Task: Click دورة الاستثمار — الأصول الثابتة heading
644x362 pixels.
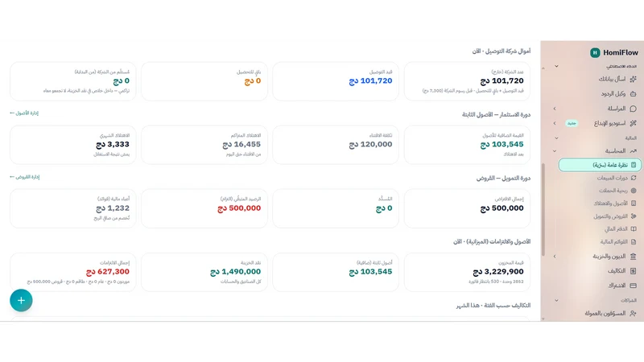Action: point(496,115)
